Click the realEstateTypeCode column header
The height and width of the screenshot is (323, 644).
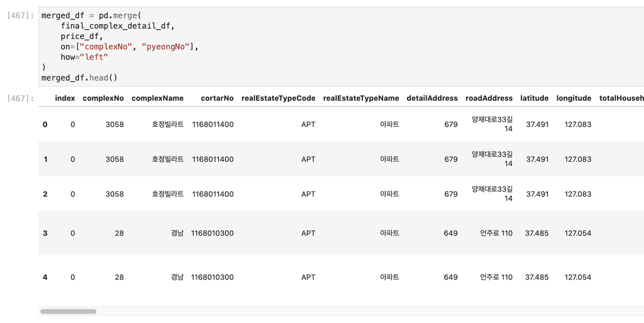278,98
